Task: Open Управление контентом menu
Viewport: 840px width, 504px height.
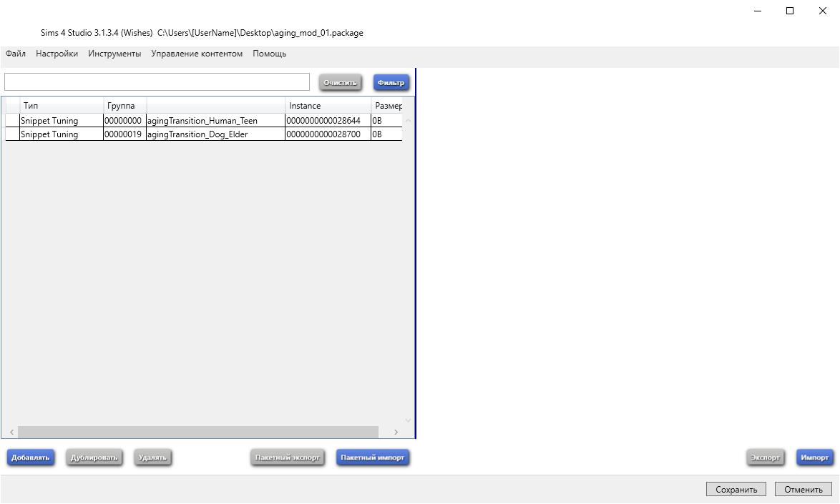Action: [x=197, y=54]
